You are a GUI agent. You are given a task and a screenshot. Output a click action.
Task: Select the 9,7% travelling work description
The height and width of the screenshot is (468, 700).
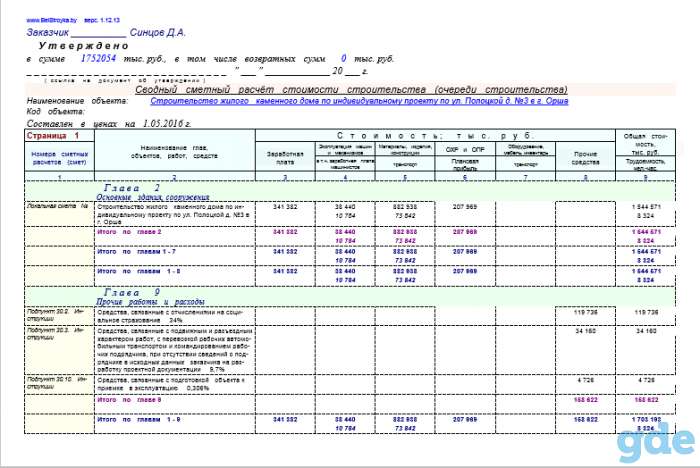click(175, 351)
